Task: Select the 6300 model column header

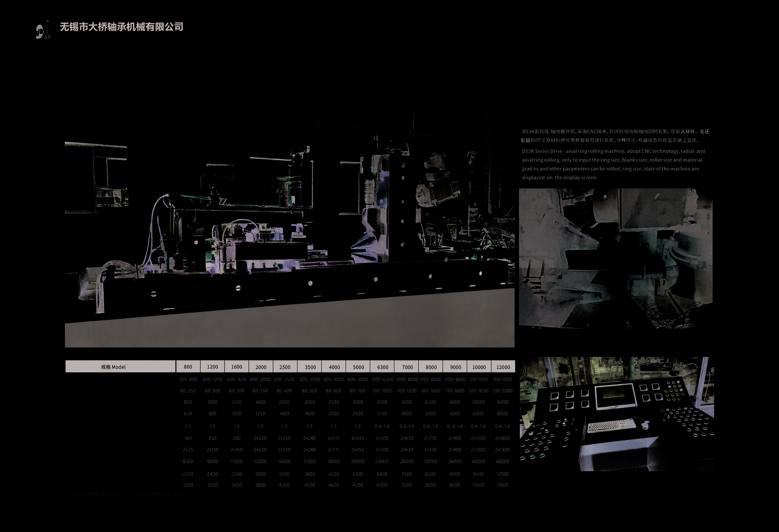Action: [x=382, y=367]
